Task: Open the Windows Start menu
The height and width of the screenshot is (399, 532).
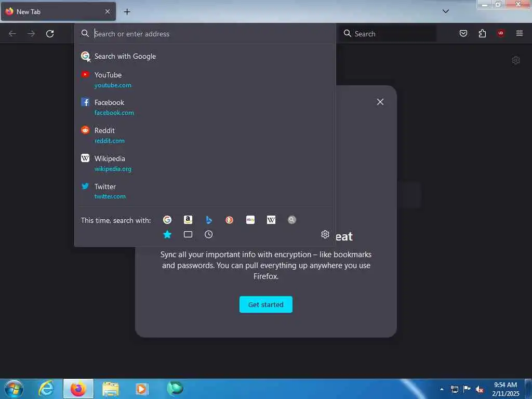Action: (14, 389)
